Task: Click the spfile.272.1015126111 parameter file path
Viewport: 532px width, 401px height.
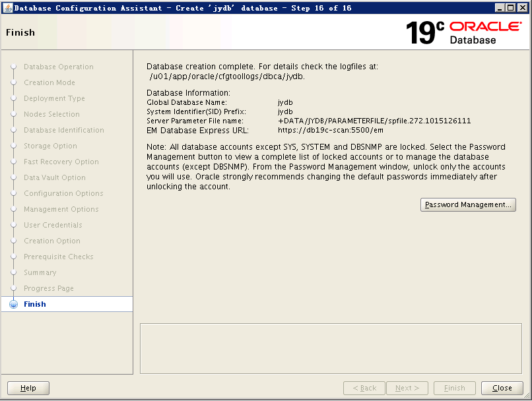Action: pyautogui.click(x=374, y=121)
